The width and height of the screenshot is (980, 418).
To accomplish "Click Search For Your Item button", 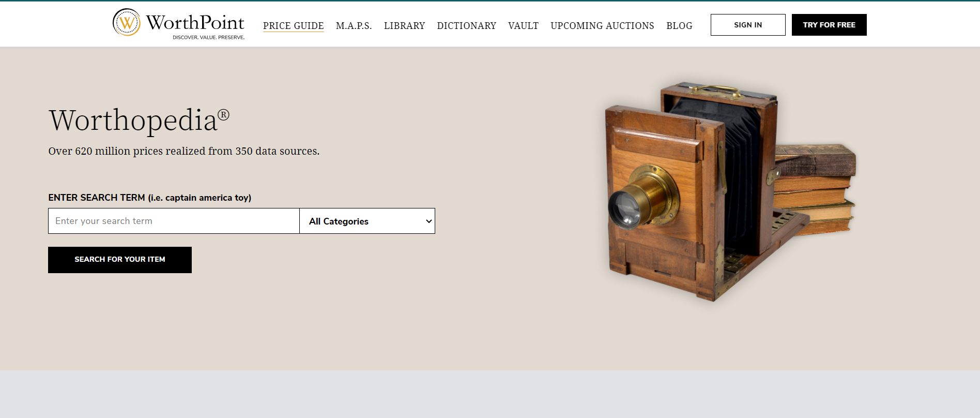I will [120, 260].
